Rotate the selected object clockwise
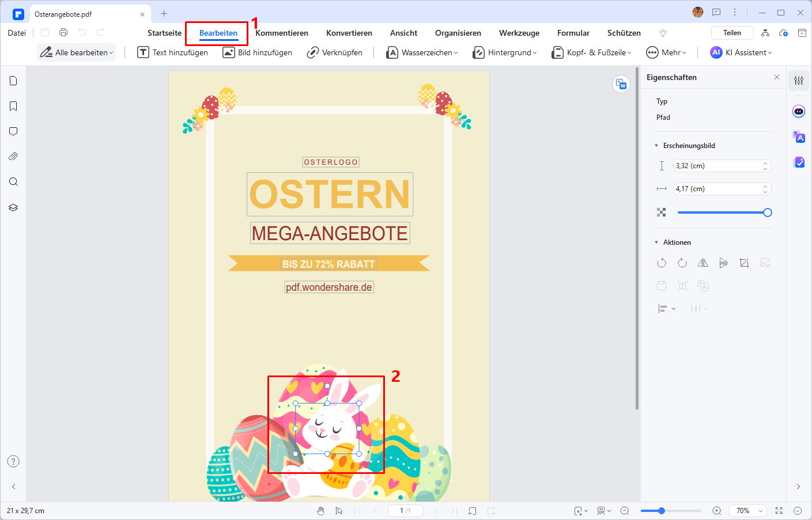 point(682,263)
